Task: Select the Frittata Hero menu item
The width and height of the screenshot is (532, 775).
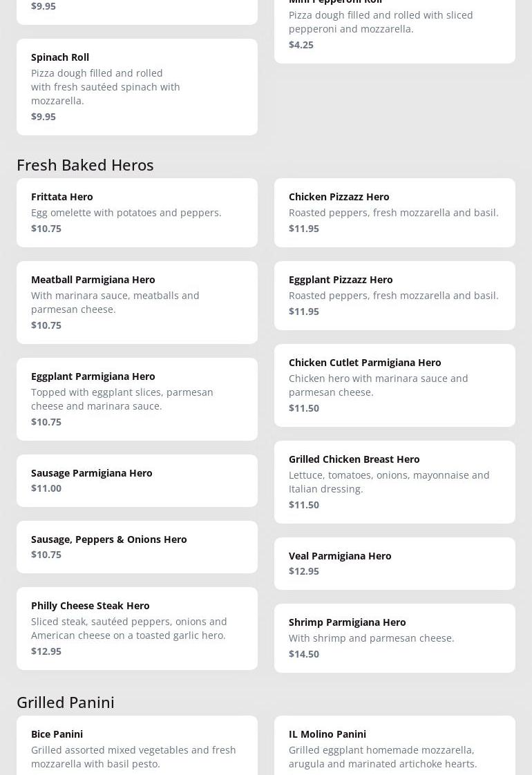Action: click(x=137, y=212)
